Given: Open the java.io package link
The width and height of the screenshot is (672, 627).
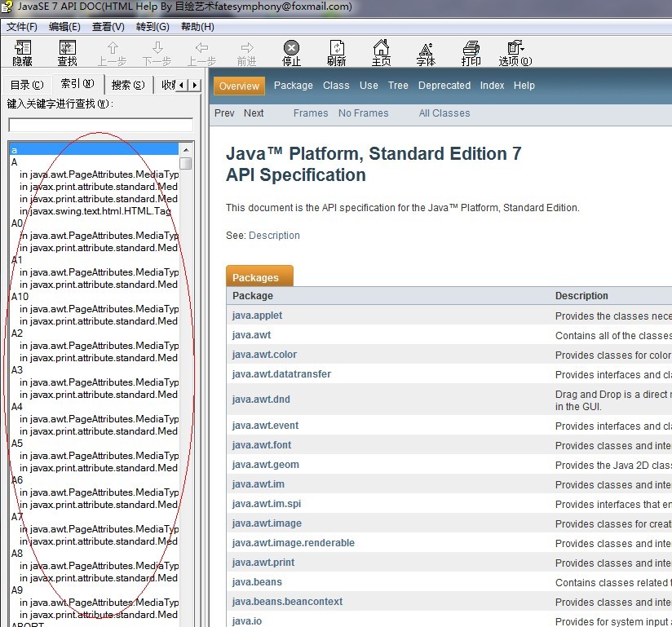Looking at the screenshot, I should tap(247, 621).
